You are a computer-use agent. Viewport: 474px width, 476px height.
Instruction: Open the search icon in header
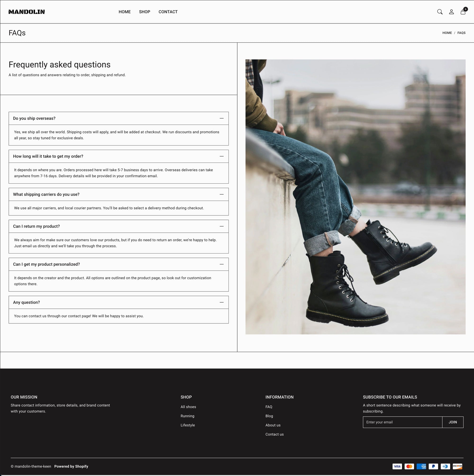pyautogui.click(x=440, y=12)
